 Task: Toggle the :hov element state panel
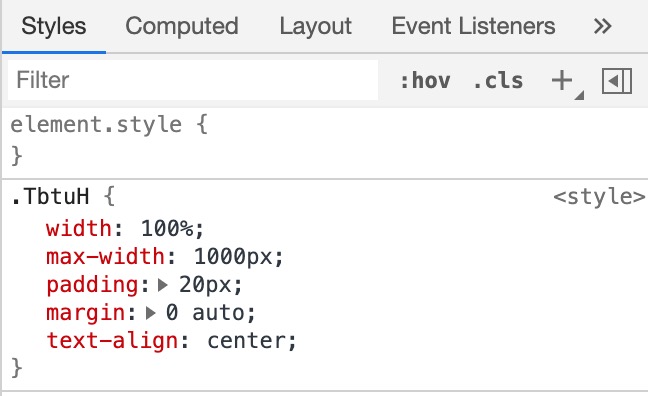pos(426,81)
